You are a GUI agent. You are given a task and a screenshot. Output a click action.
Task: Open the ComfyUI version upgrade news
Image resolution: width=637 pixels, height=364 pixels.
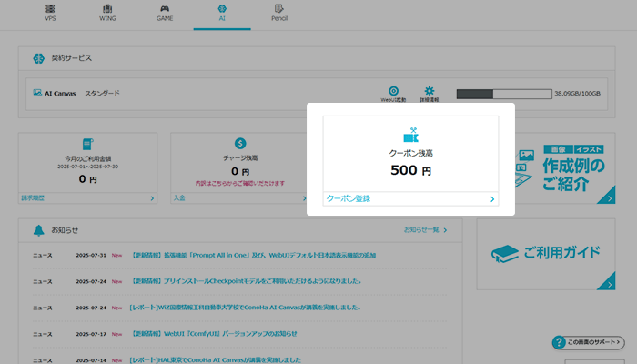pos(213,334)
